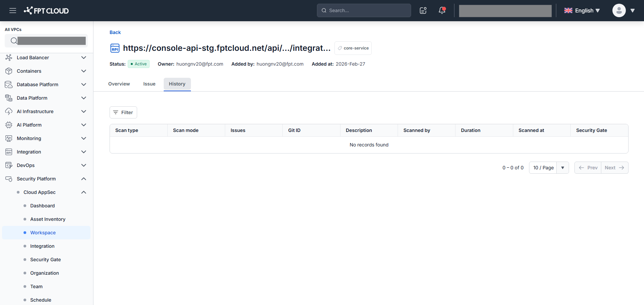Go Back to the previous page
Viewport: 644px width, 305px height.
tap(115, 32)
